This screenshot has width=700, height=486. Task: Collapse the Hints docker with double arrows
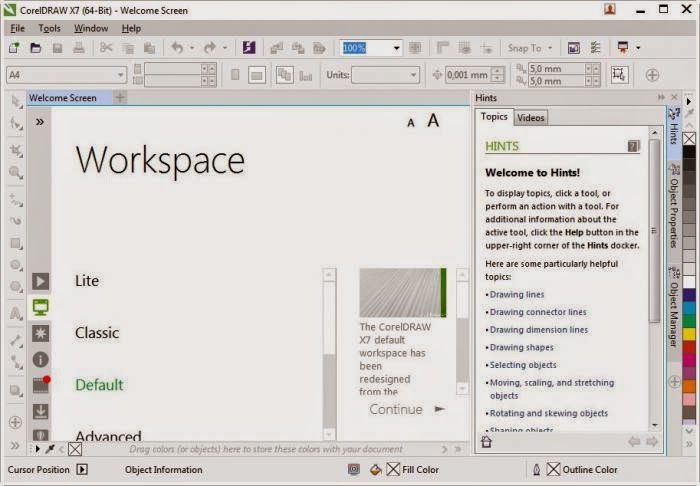(x=661, y=97)
